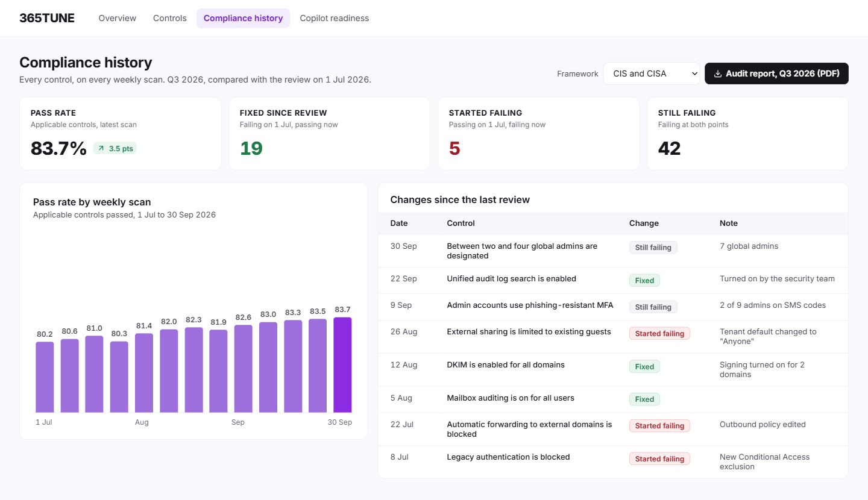Click the 83.7% pass rate value

pyautogui.click(x=59, y=148)
